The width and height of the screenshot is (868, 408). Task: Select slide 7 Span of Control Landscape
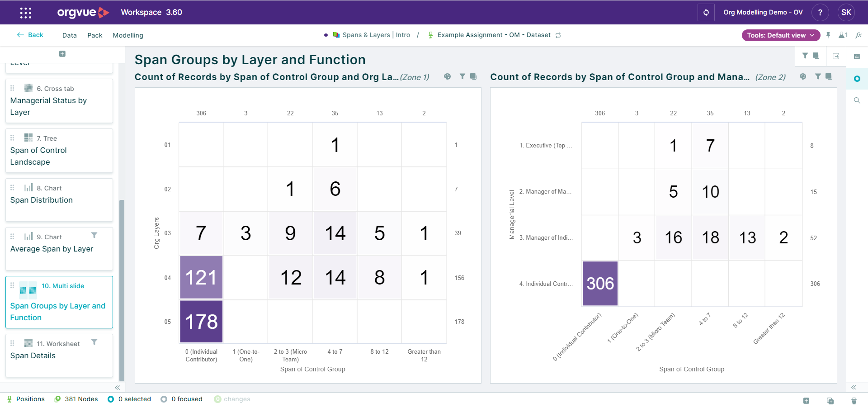(59, 151)
